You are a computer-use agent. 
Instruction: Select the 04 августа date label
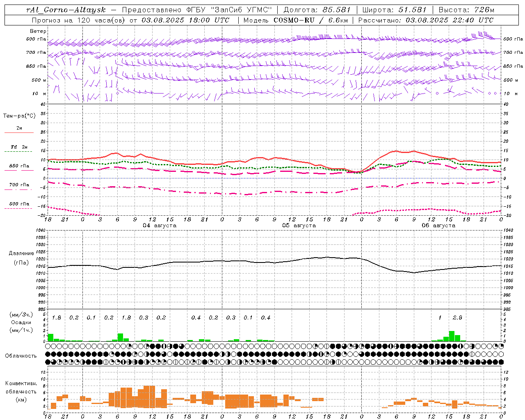pyautogui.click(x=160, y=226)
